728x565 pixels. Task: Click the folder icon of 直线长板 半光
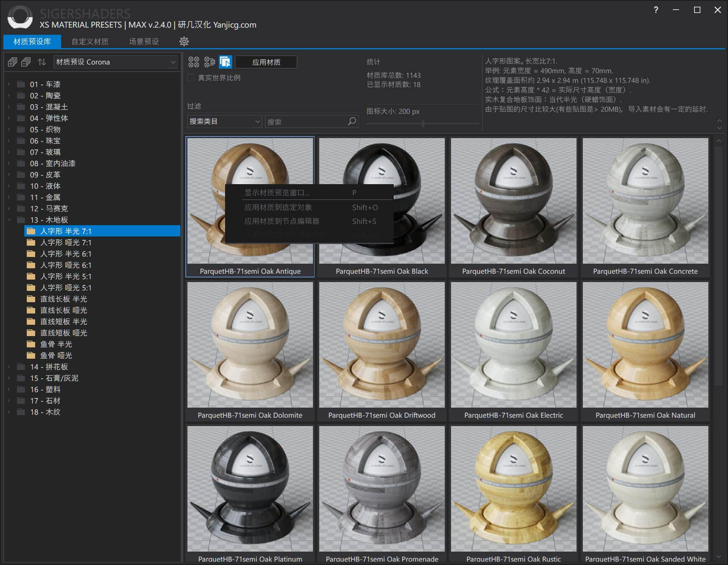31,299
